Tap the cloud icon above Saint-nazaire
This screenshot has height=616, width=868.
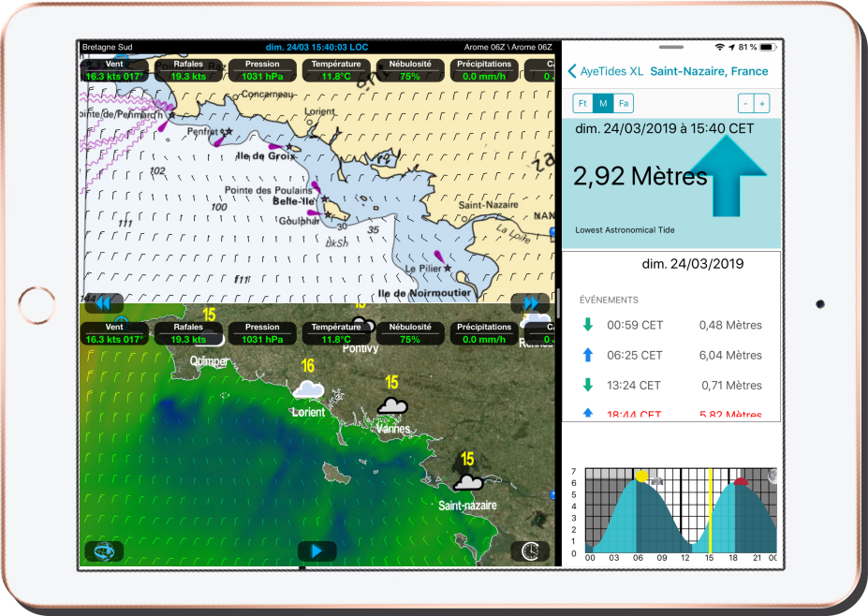(467, 482)
